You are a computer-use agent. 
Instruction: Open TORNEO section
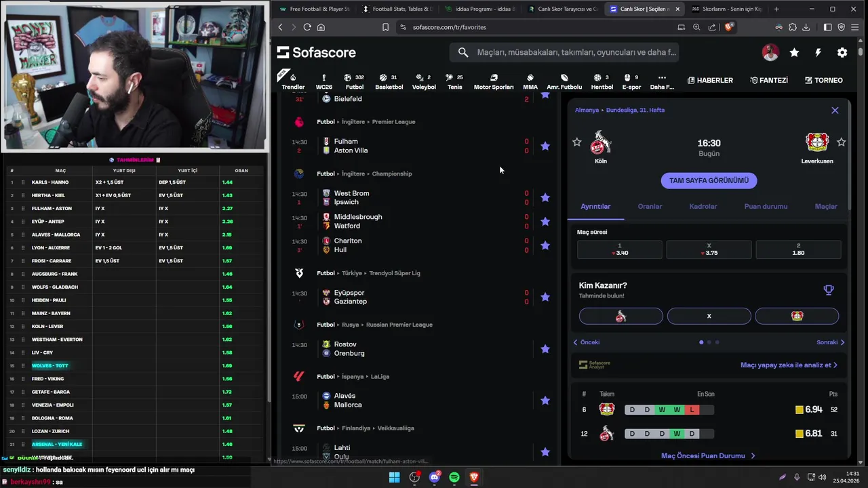823,80
